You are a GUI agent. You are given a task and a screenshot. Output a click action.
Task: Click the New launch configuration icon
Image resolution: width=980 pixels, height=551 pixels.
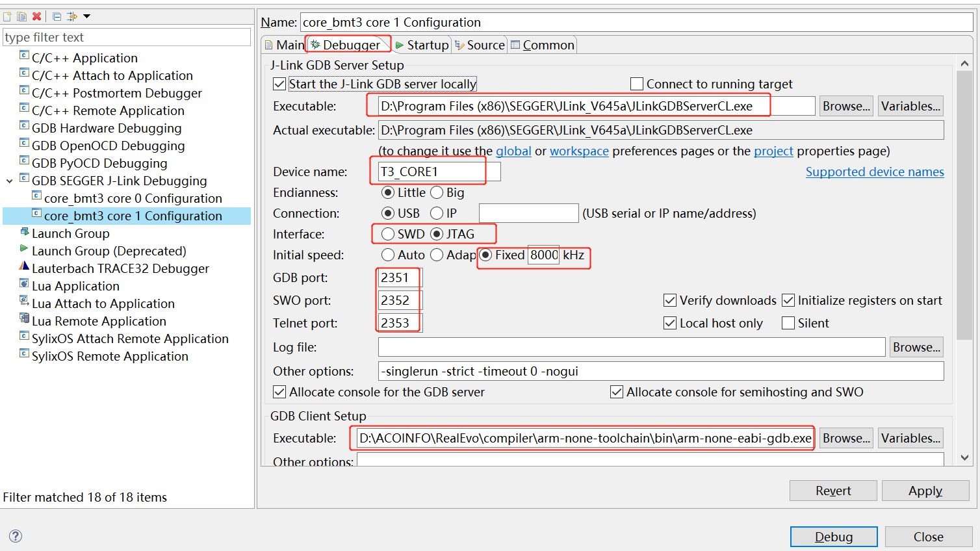[x=8, y=16]
